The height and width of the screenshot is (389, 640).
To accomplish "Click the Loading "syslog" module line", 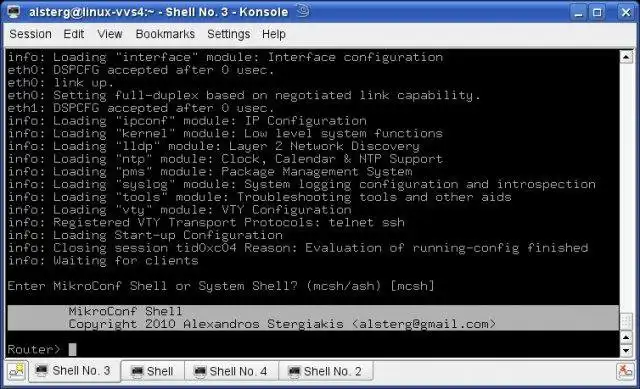I will coord(302,184).
